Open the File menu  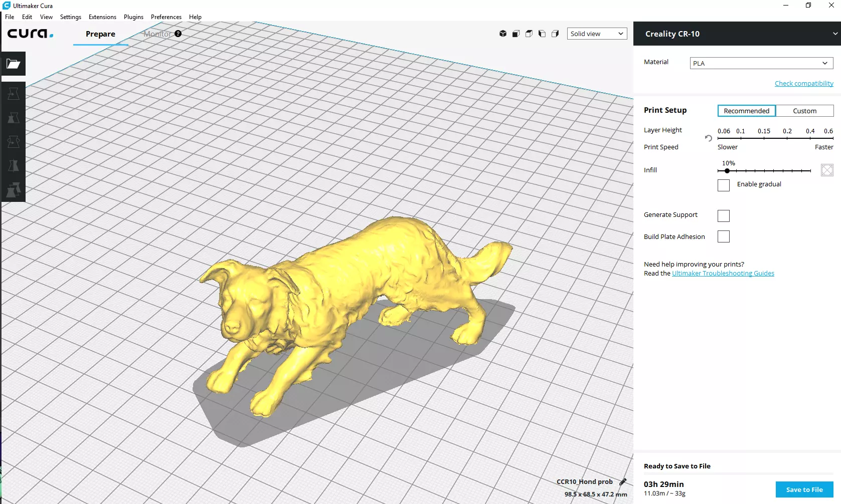(x=10, y=17)
